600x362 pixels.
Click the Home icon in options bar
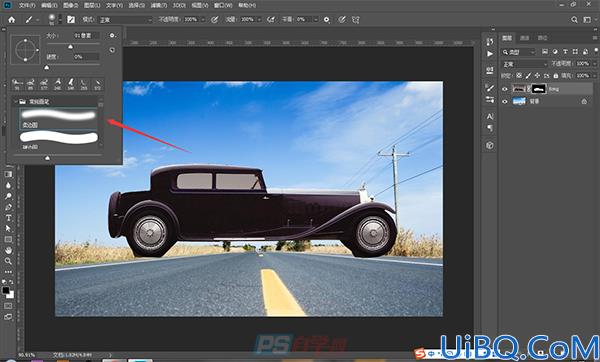[11, 20]
